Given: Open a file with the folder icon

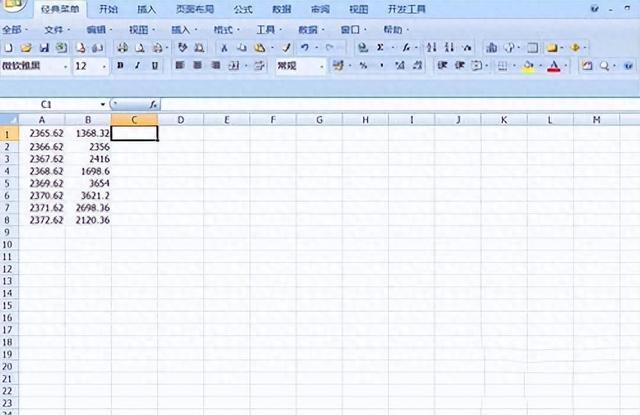Looking at the screenshot, I should pos(26,48).
